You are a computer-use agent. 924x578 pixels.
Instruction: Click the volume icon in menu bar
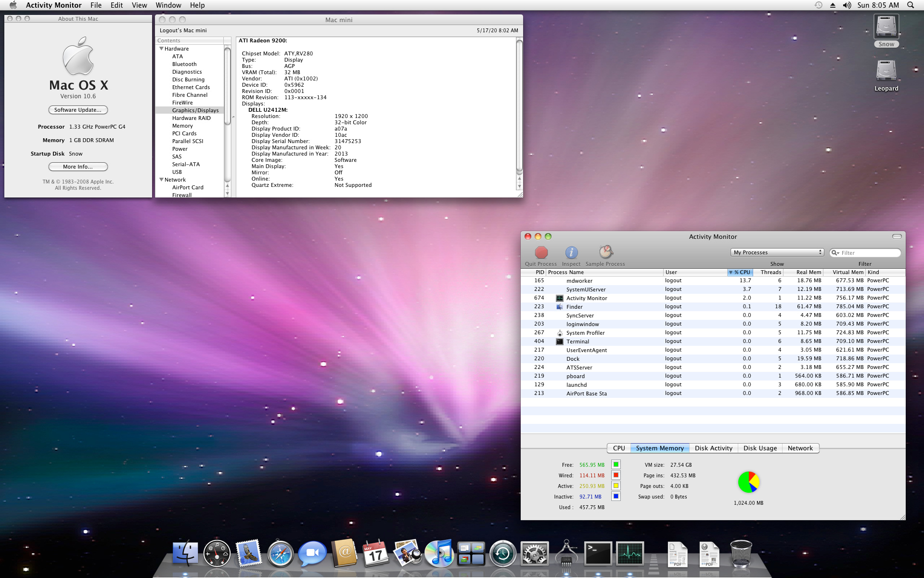847,5
